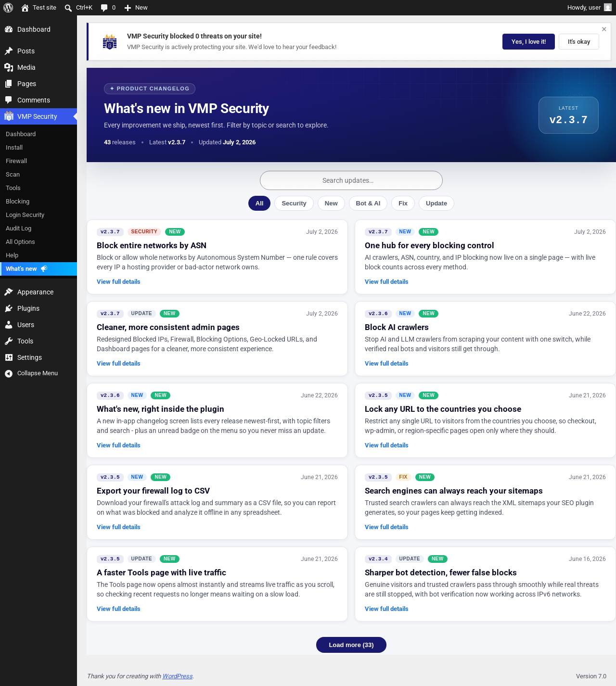Filter updates by Security
This screenshot has width=616, height=686.
[x=294, y=203]
